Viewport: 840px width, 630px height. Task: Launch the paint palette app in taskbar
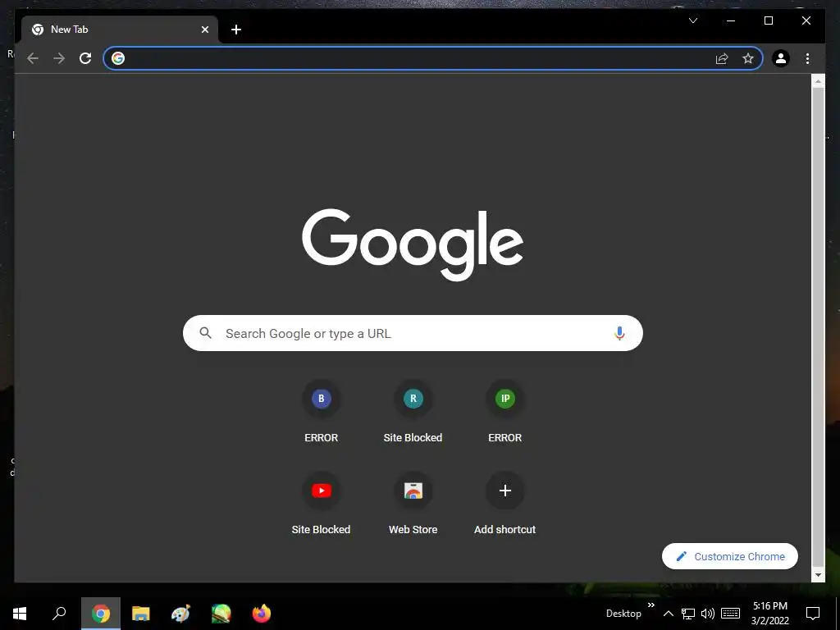point(180,614)
